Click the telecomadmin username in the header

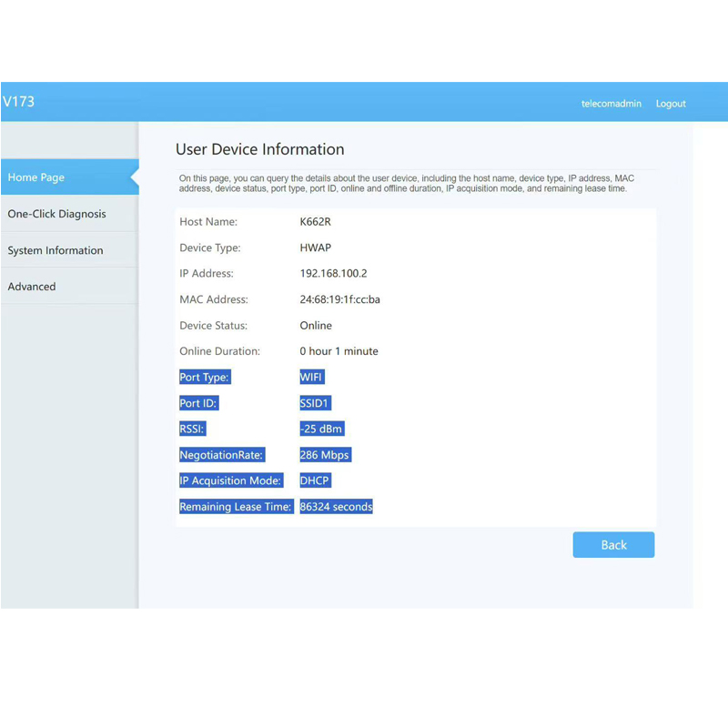[611, 104]
